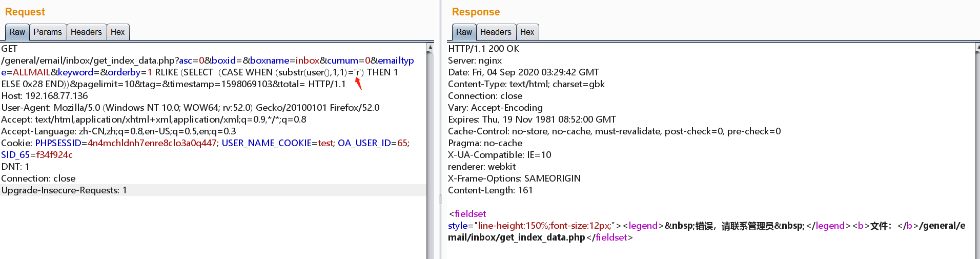Click the request pane vertical scrollbar track
The height and width of the screenshot is (259, 980).
click(430, 154)
